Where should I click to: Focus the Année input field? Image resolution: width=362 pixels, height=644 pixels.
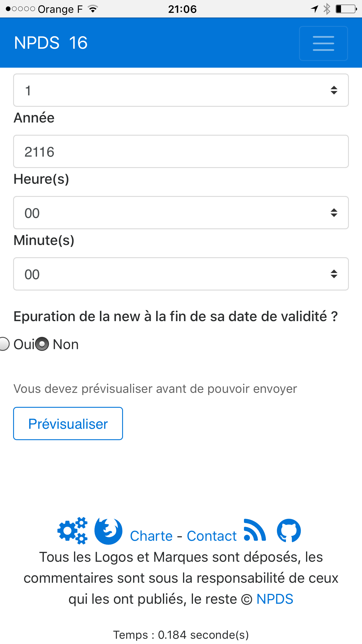point(181,151)
